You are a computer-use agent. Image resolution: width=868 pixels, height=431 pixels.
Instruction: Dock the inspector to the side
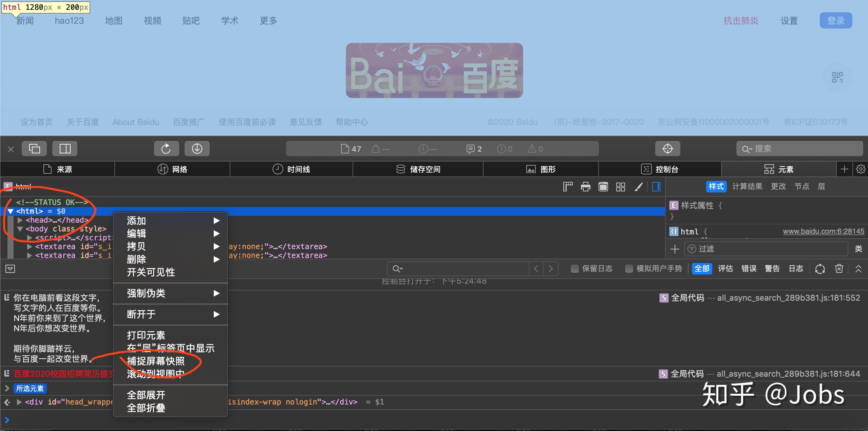65,149
